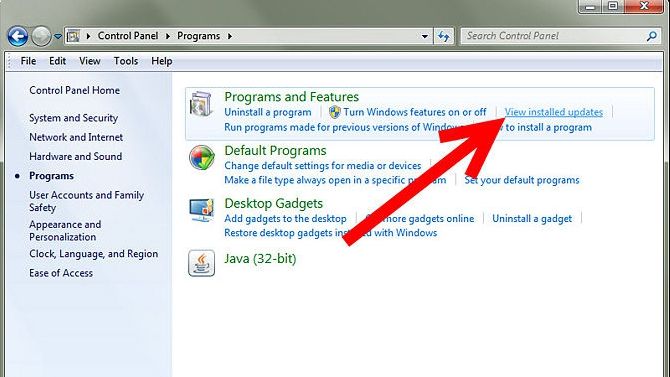Open System and Security category
Viewport: 670px width, 377px height.
pos(73,118)
